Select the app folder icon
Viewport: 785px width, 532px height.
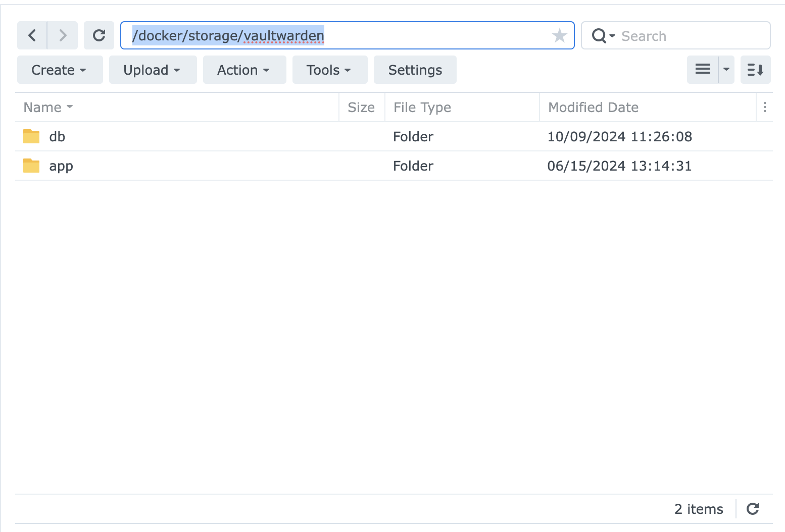(x=31, y=166)
